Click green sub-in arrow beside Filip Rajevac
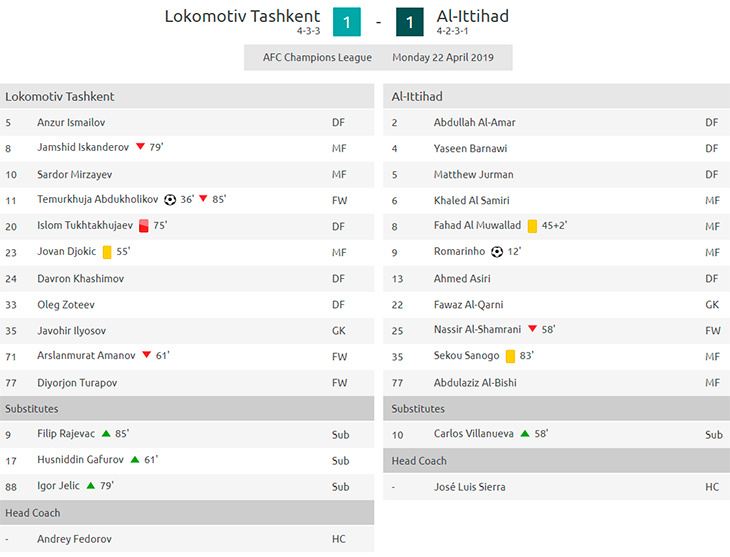Screen dimensions: 730x557 click(106, 434)
